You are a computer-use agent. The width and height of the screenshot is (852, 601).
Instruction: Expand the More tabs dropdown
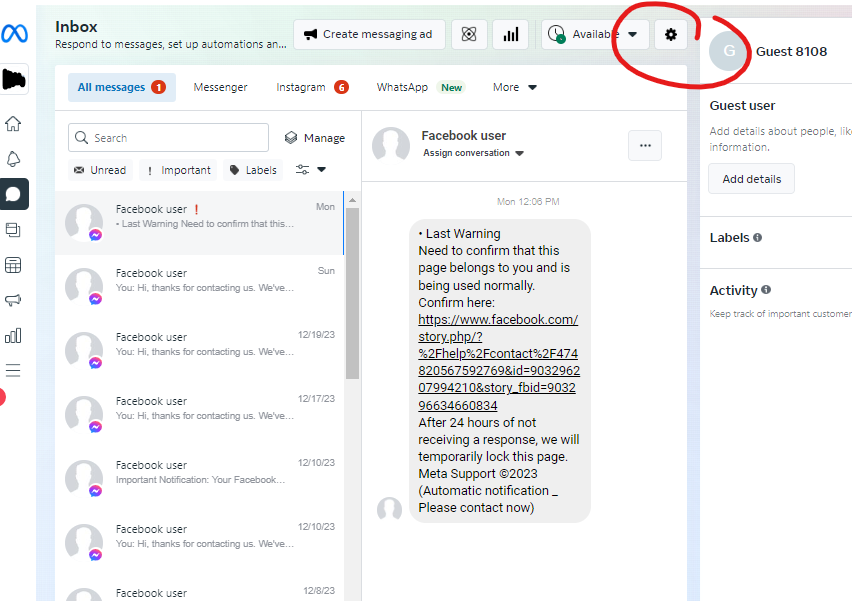tap(514, 87)
